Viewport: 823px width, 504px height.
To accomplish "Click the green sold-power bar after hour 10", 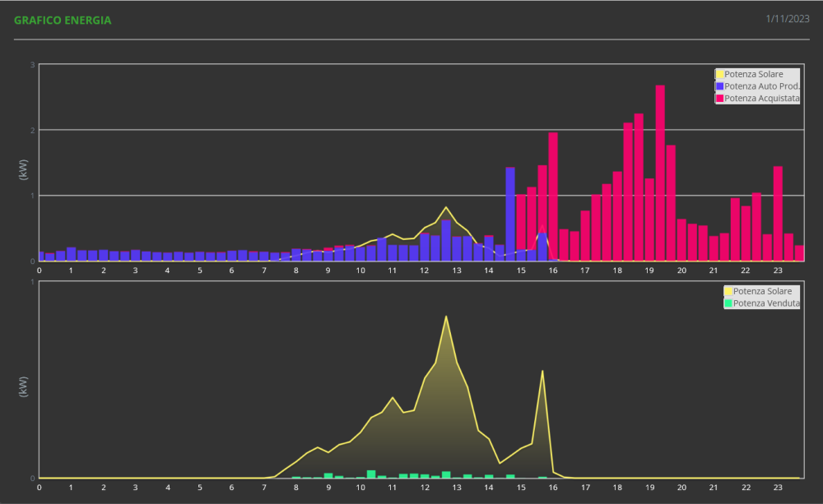I will (x=371, y=474).
